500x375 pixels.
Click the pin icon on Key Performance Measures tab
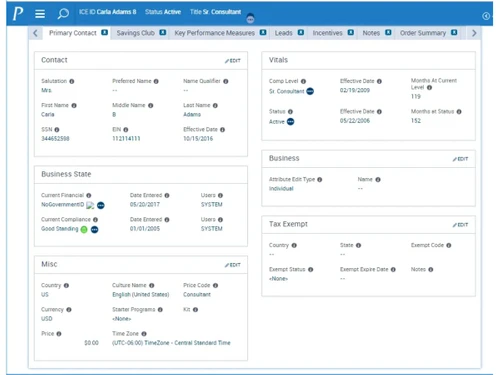[x=263, y=32]
